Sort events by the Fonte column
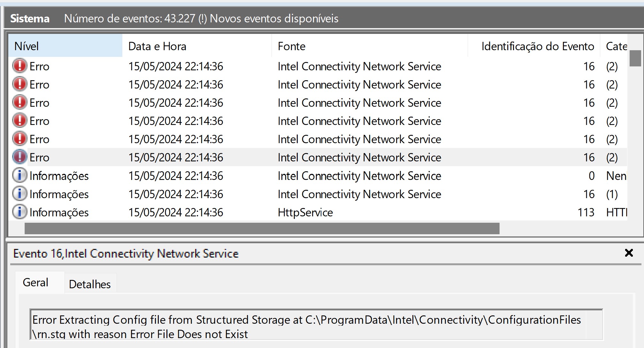Screen dimensions: 644x348 click(291, 46)
